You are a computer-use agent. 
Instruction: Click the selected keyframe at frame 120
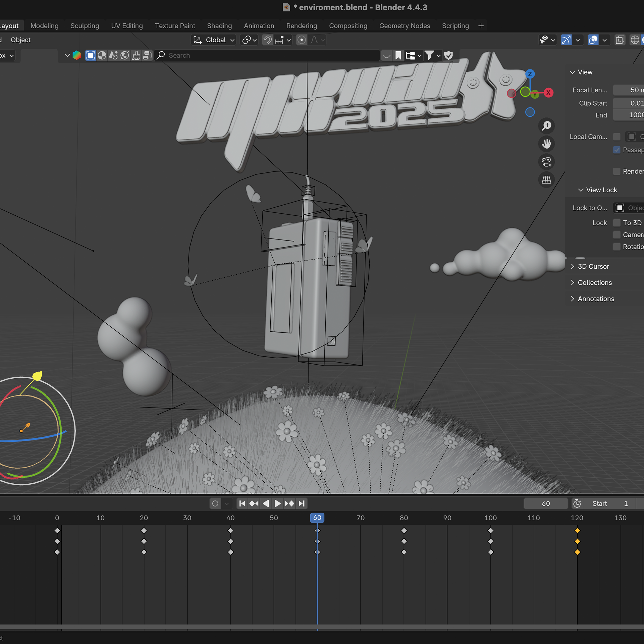point(577,531)
